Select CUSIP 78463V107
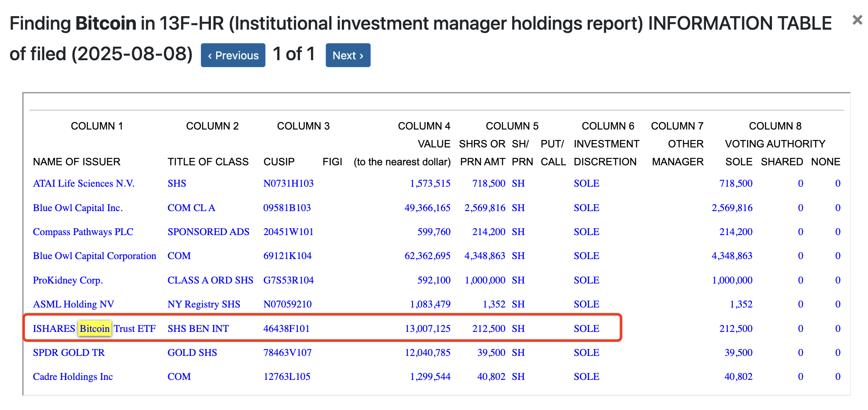 287,352
